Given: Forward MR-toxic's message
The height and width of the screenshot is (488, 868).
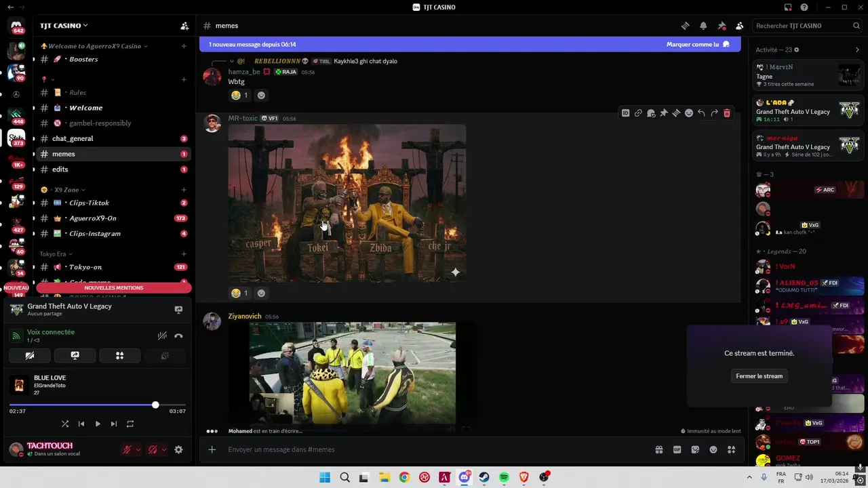Looking at the screenshot, I should 714,113.
